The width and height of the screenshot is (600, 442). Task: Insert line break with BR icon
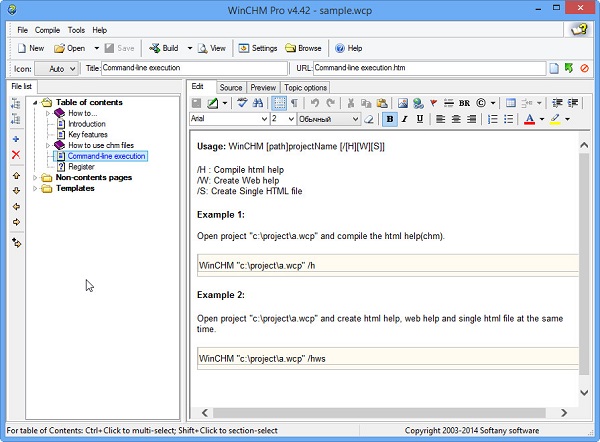tap(464, 103)
